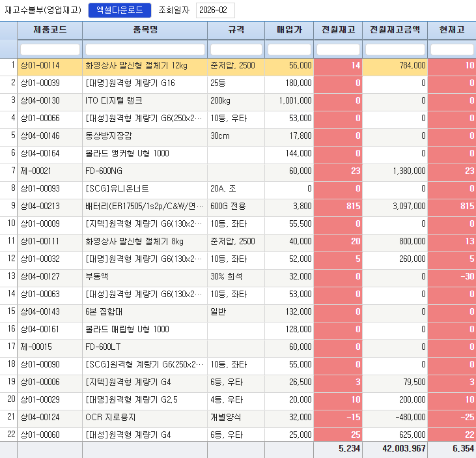Viewport: 476px width, 458px height.
Task: Click previous stock amount 625,000
Action: click(x=412, y=436)
